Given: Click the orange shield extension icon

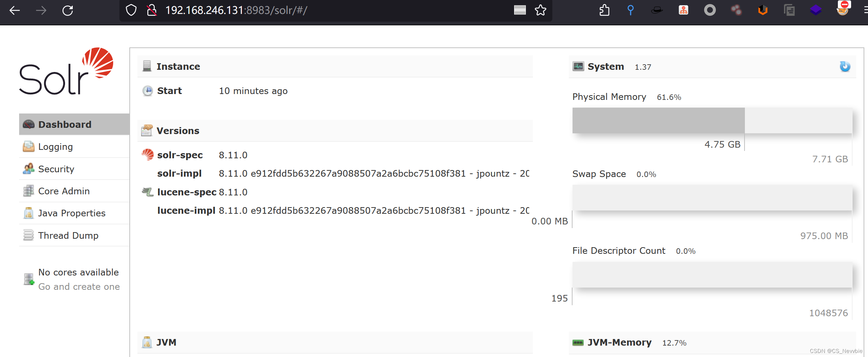Looking at the screenshot, I should [x=763, y=10].
